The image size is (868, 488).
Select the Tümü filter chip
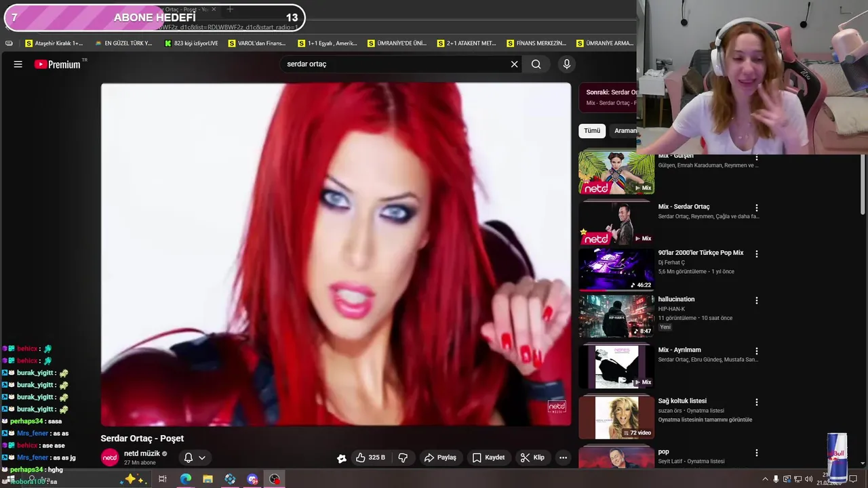coord(592,131)
